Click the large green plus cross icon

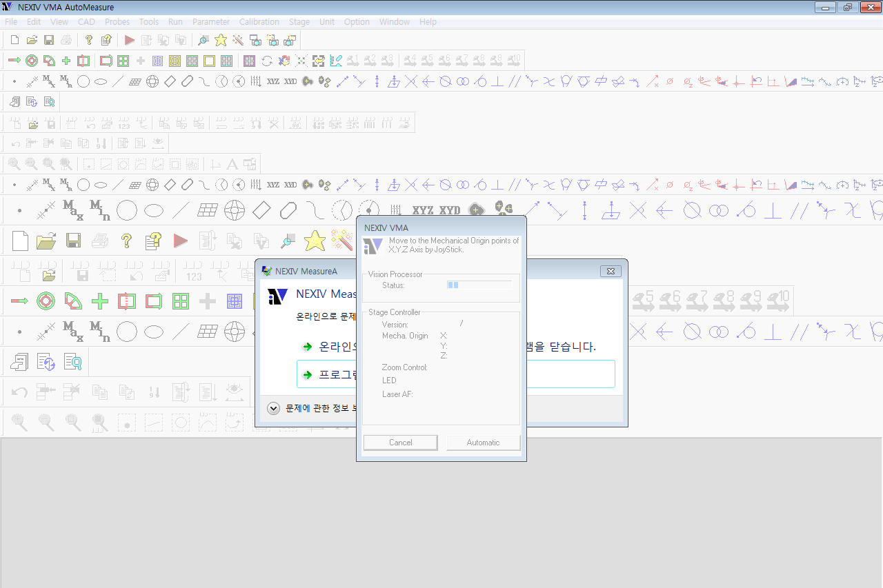(x=100, y=301)
